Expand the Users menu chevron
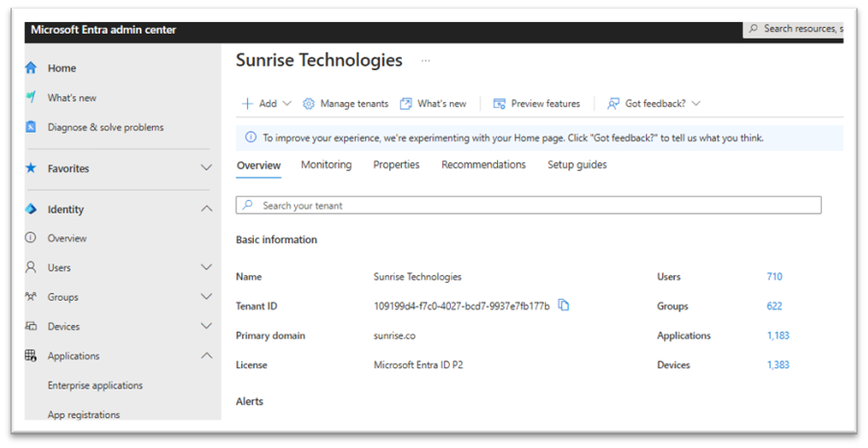This screenshot has width=868, height=448. [207, 267]
